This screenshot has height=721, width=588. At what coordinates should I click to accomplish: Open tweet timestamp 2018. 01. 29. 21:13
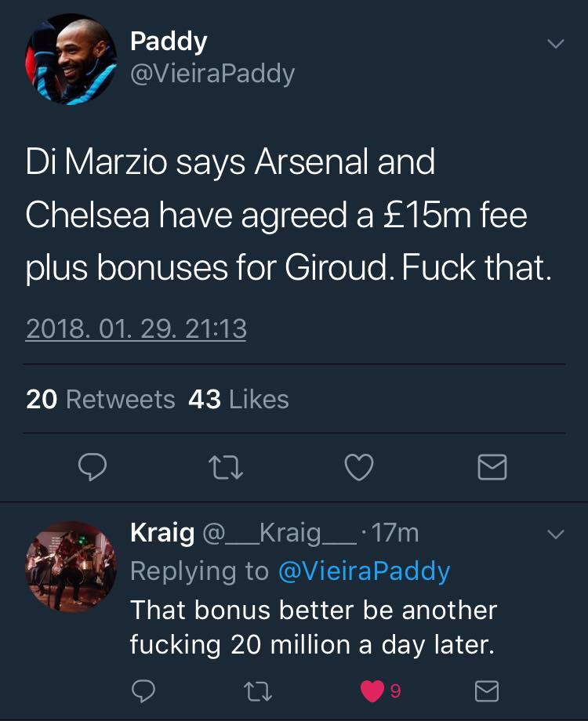(136, 328)
